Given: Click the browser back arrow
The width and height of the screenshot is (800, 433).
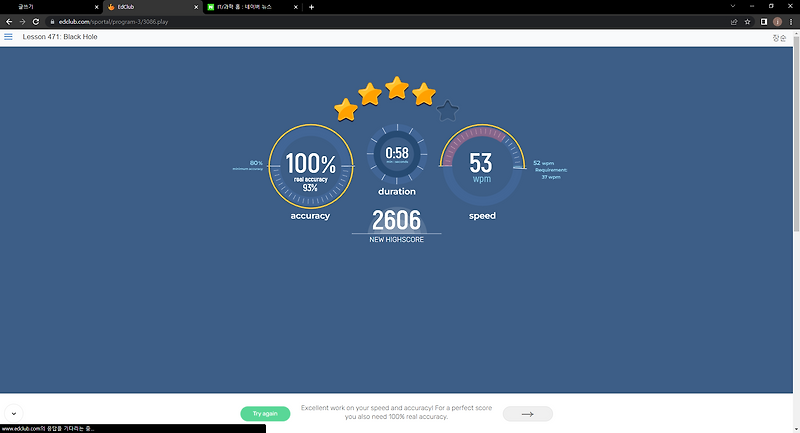Looking at the screenshot, I should coord(9,22).
